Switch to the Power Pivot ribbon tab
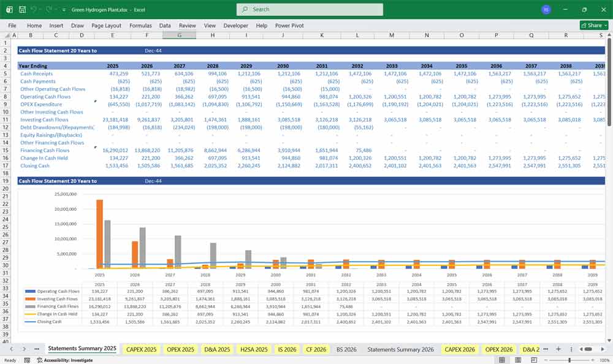 (x=289, y=26)
